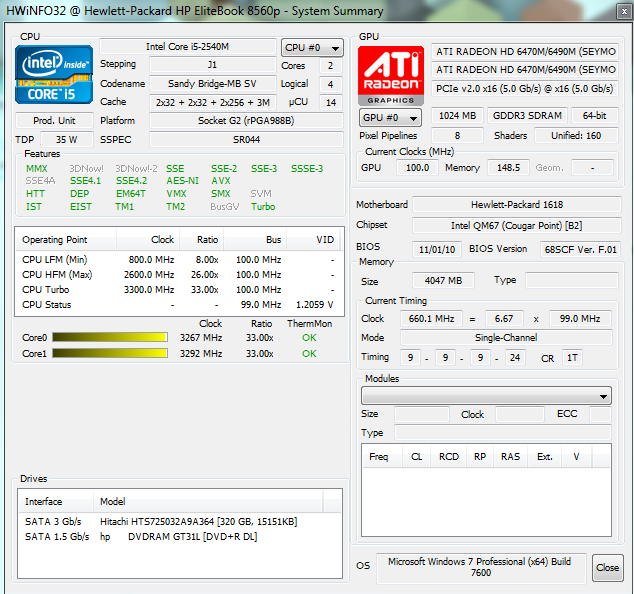Select the CPU Status row

(179, 305)
